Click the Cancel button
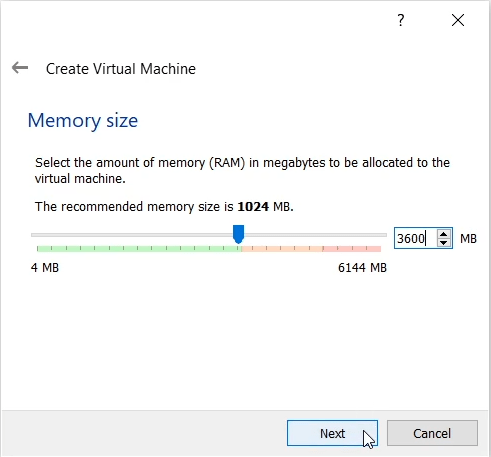This screenshot has height=457, width=491. click(432, 433)
